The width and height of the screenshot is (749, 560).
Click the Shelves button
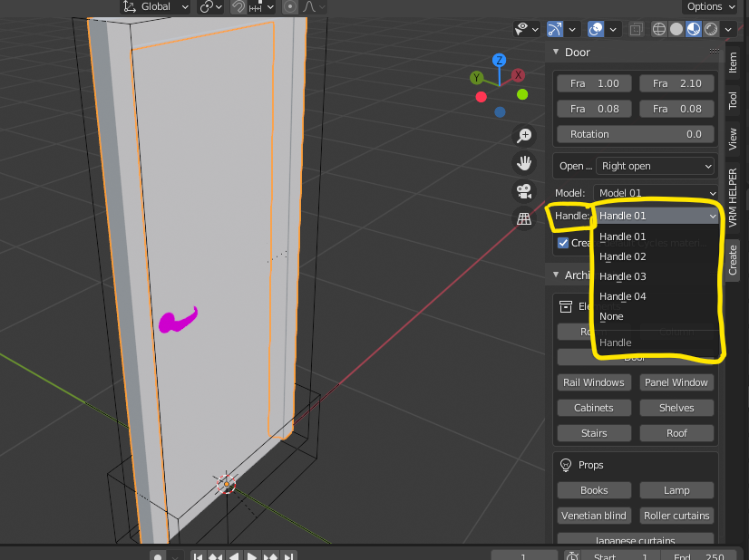pyautogui.click(x=676, y=408)
